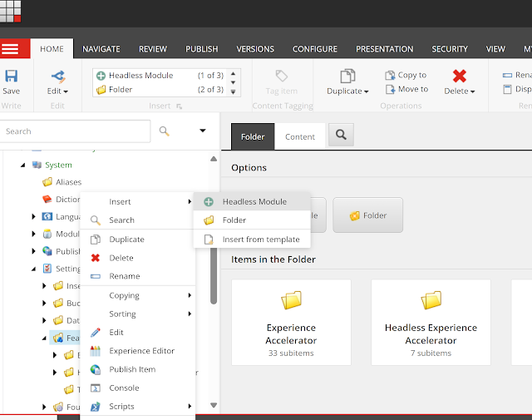
Task: Collapse the Settings tree node
Action: (33, 269)
